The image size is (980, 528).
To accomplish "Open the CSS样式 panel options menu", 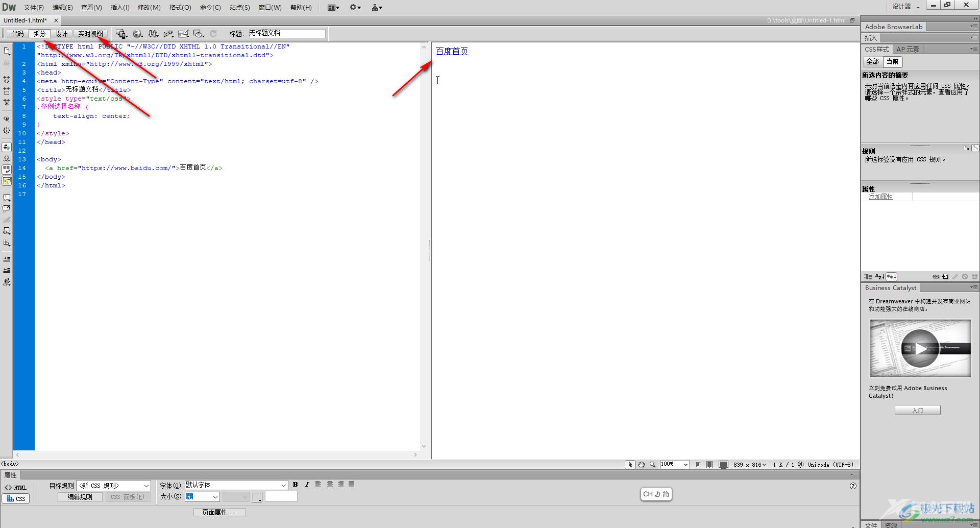I will click(973, 49).
